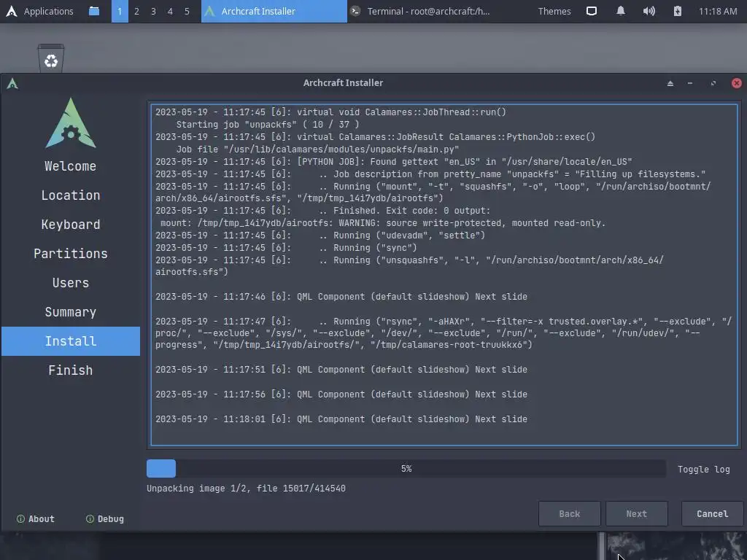Screen dimensions: 747x560
Task: Click log line Running ("sync")
Action: tap(286, 248)
